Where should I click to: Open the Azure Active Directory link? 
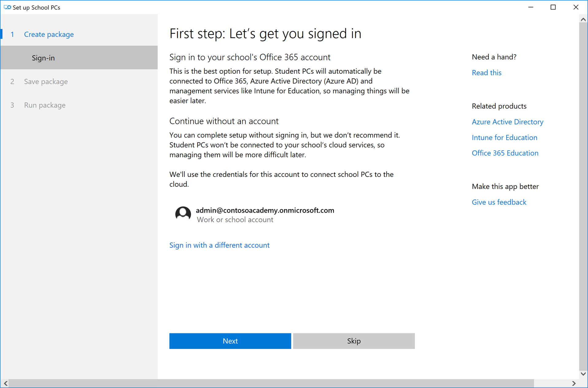tap(507, 122)
